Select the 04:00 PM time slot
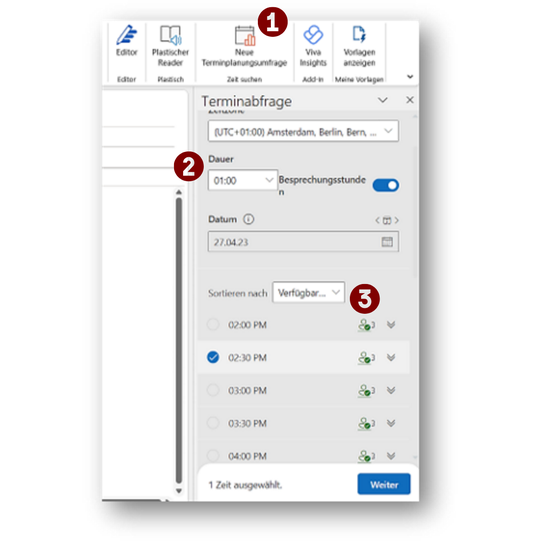The image size is (541, 541). [x=213, y=455]
